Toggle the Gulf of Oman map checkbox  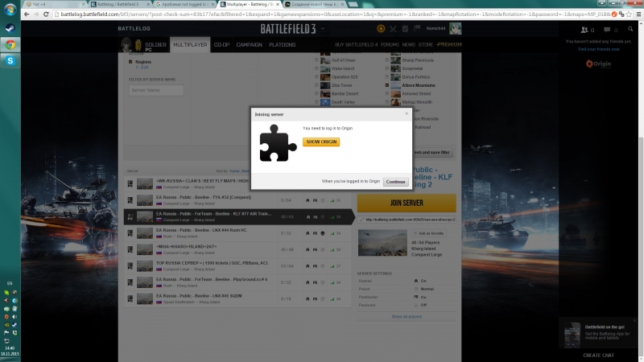pyautogui.click(x=316, y=60)
